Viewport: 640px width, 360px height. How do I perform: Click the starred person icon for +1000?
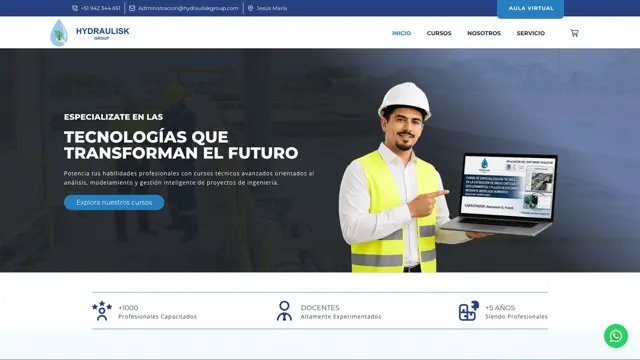[102, 311]
